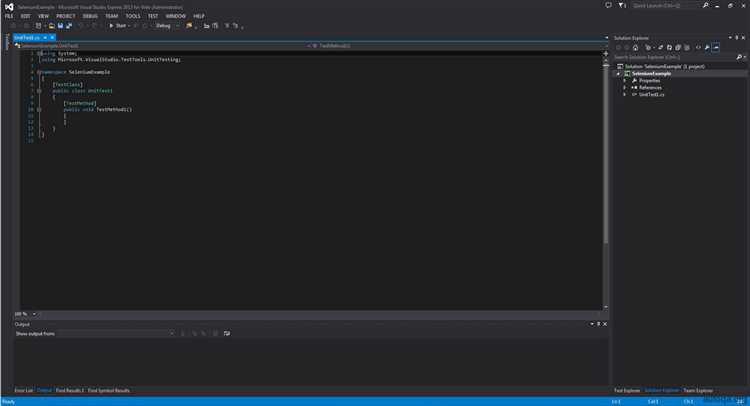Click the Visual Studio logo icon
The height and width of the screenshot is (406, 750).
coord(9,6)
